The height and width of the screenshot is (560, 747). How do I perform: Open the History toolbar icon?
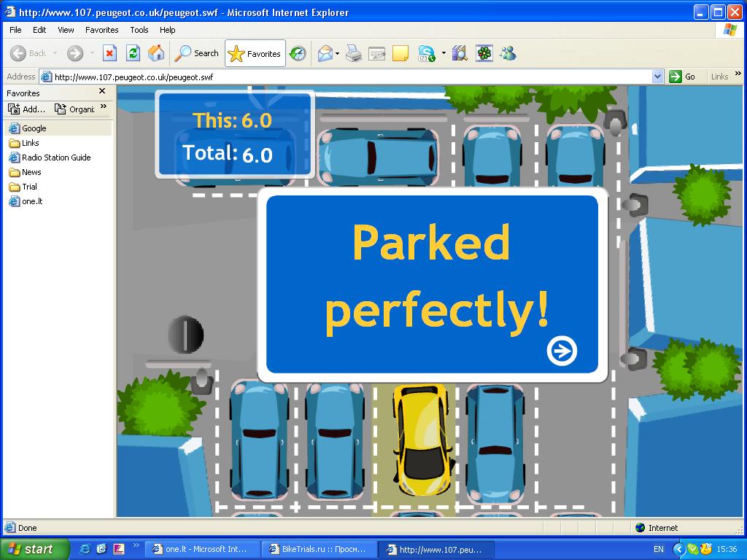(x=298, y=53)
